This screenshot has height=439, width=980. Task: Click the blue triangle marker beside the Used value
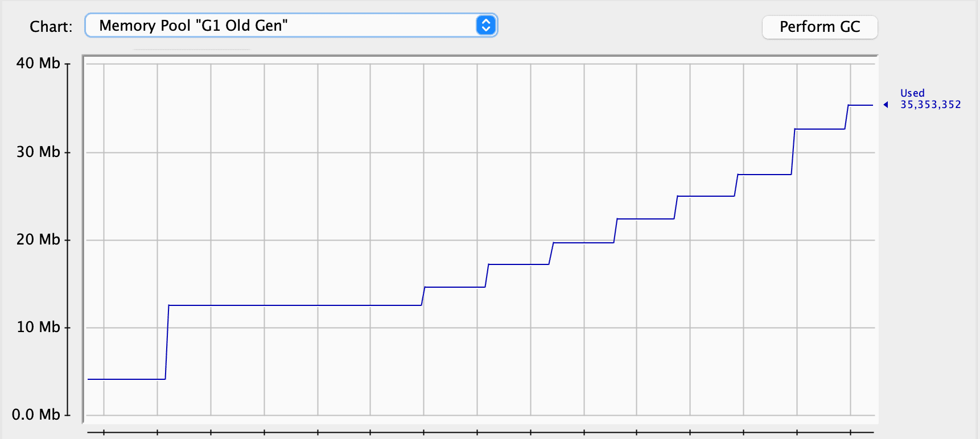tap(886, 105)
